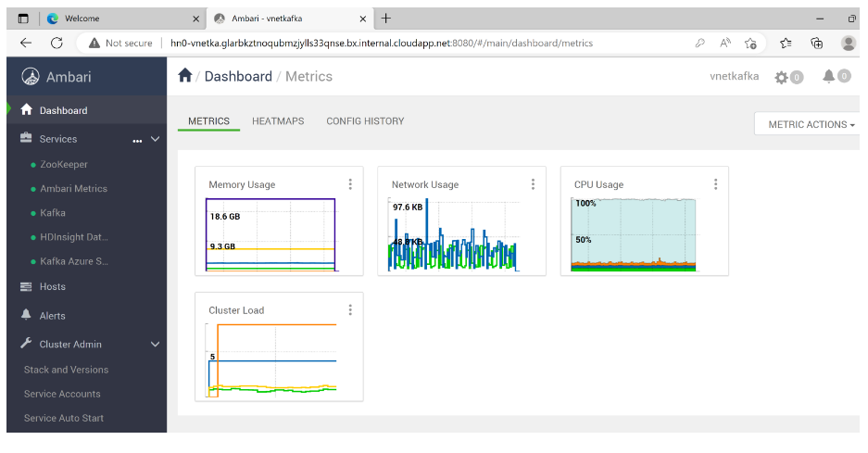
Task: Refresh the browser page
Action: tap(57, 43)
